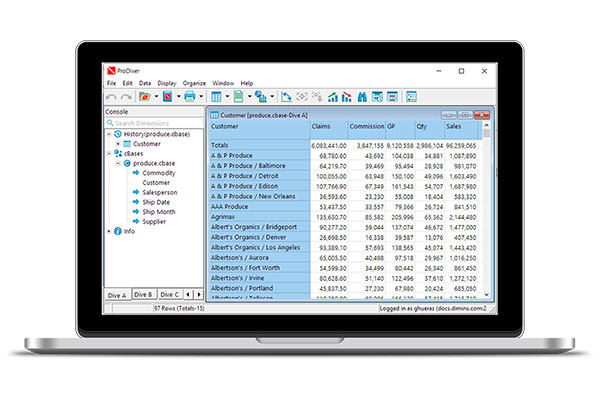Collapse the cBases tree node

click(x=109, y=153)
